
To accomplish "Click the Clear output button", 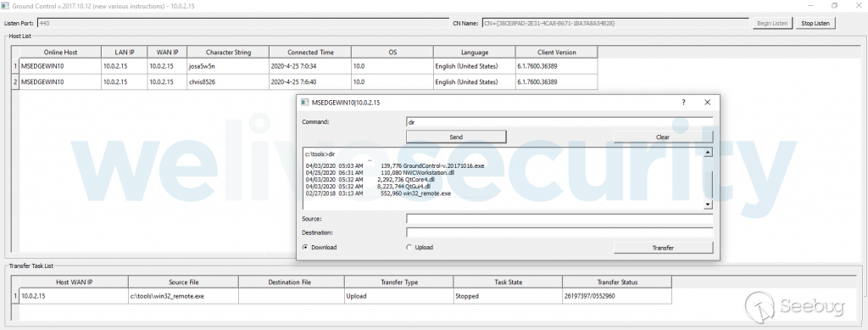I will (663, 137).
